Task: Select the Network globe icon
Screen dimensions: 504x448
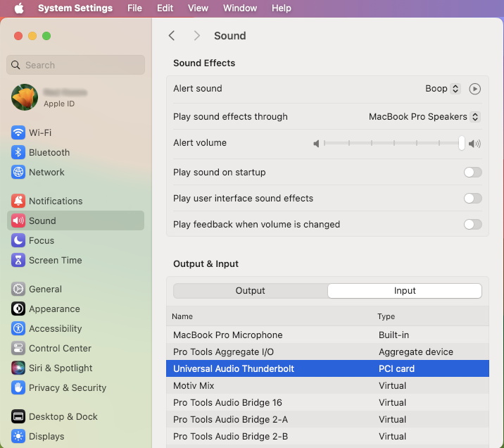Action: click(18, 172)
